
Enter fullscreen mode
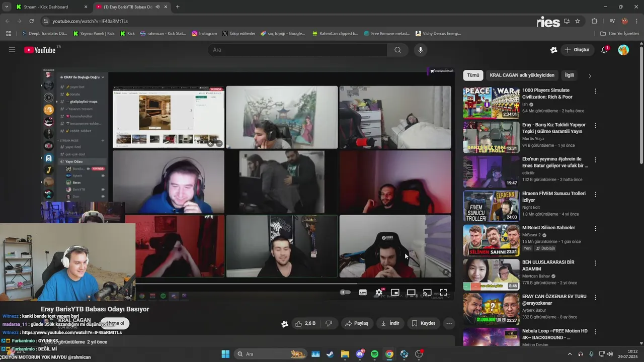tap(443, 292)
